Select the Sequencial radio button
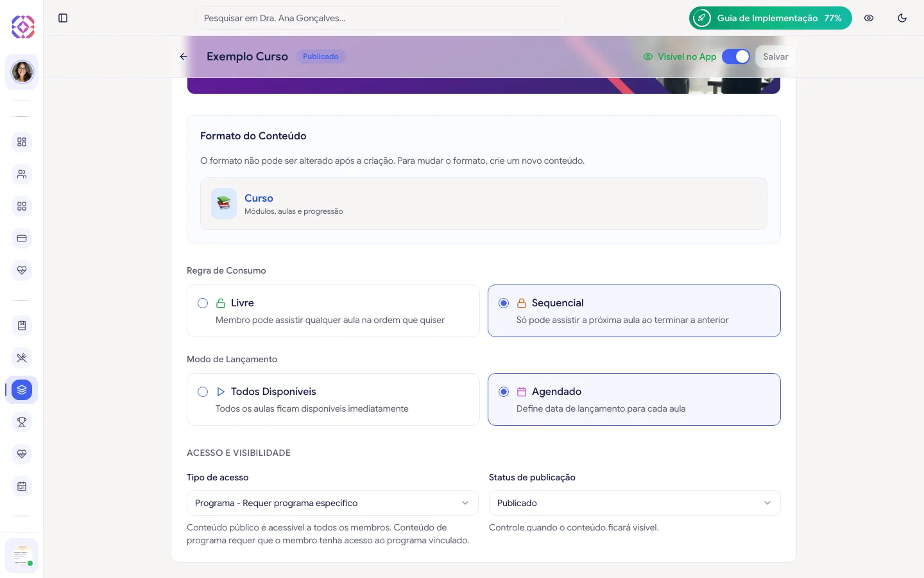This screenshot has height=578, width=924. 504,303
